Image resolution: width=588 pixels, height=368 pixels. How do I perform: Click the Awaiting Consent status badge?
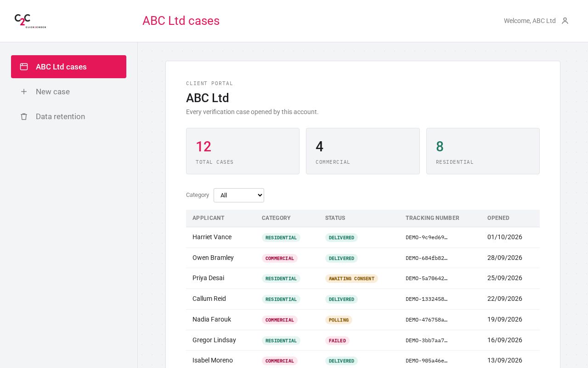(351, 279)
